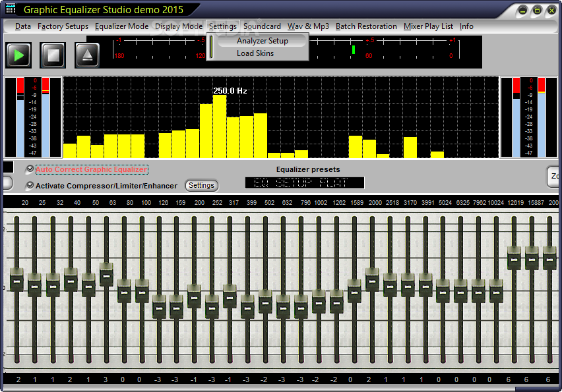The image size is (562, 392).
Task: Click the green marker on the level scale
Action: pyautogui.click(x=354, y=50)
